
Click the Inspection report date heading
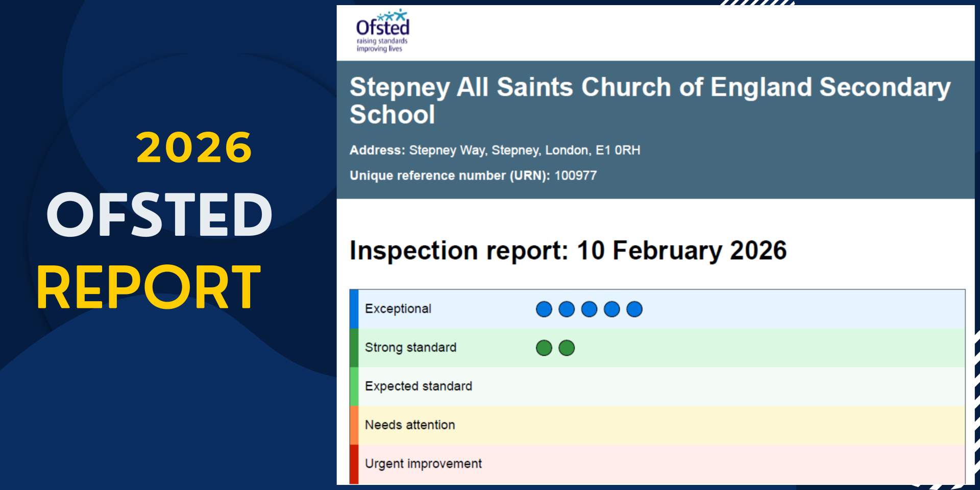(x=568, y=251)
